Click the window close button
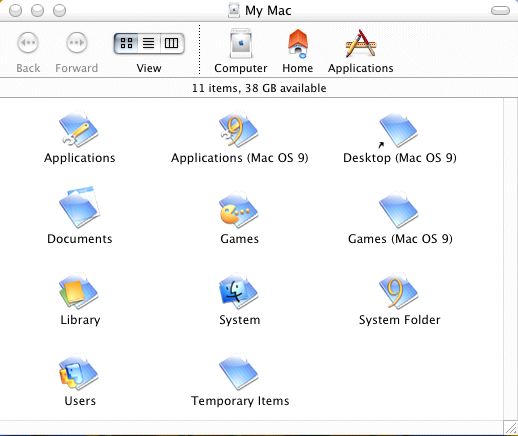 pyautogui.click(x=15, y=11)
